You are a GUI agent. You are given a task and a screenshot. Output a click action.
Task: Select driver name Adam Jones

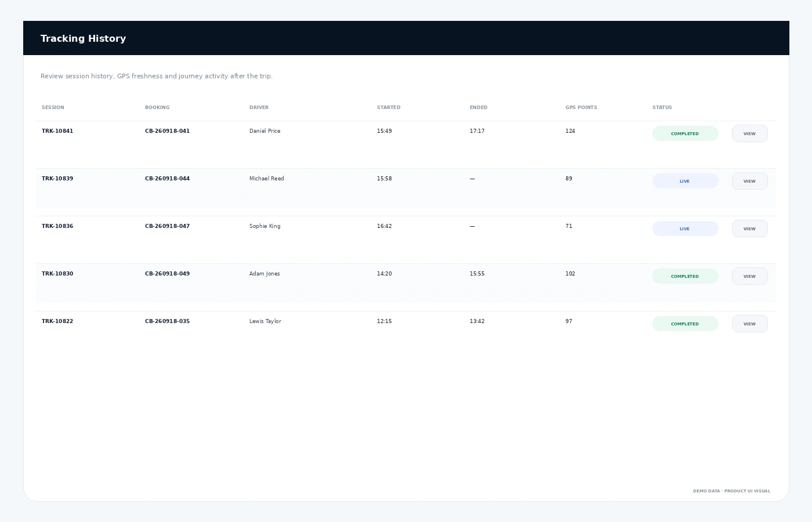264,274
